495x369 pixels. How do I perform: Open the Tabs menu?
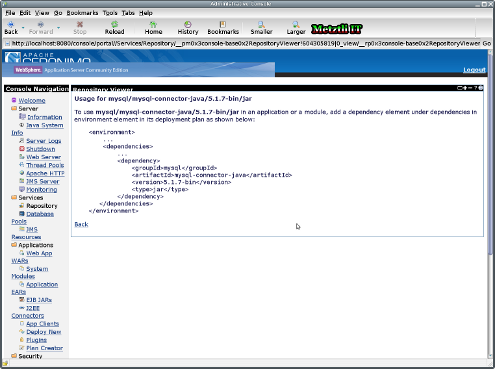click(x=128, y=13)
